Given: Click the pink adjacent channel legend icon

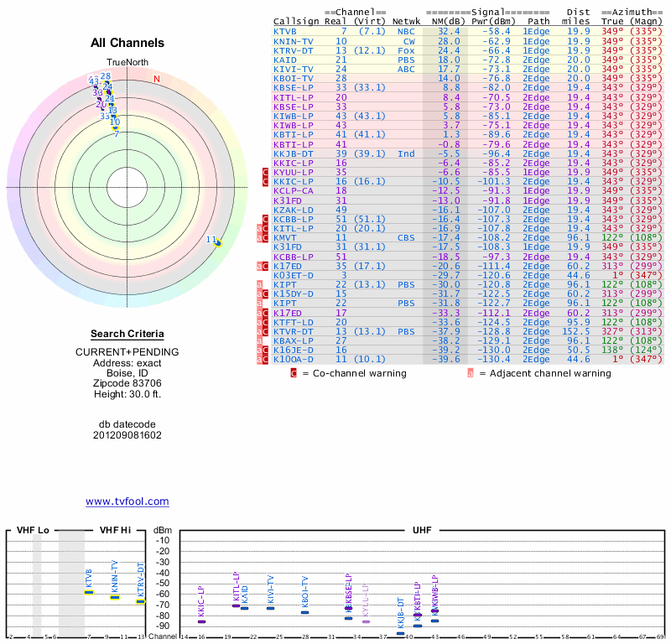Looking at the screenshot, I should tap(471, 373).
